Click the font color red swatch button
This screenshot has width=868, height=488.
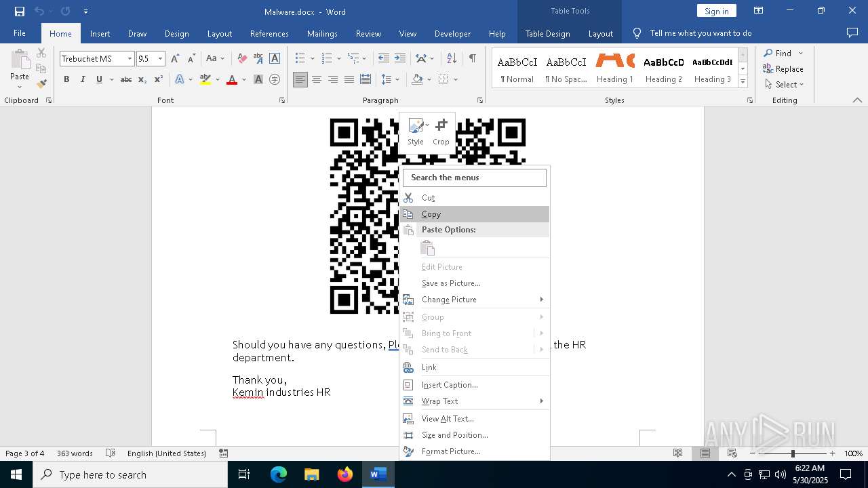tap(232, 79)
